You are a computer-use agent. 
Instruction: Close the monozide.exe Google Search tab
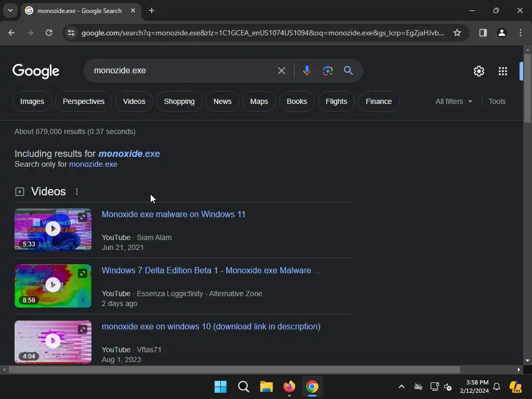[133, 11]
